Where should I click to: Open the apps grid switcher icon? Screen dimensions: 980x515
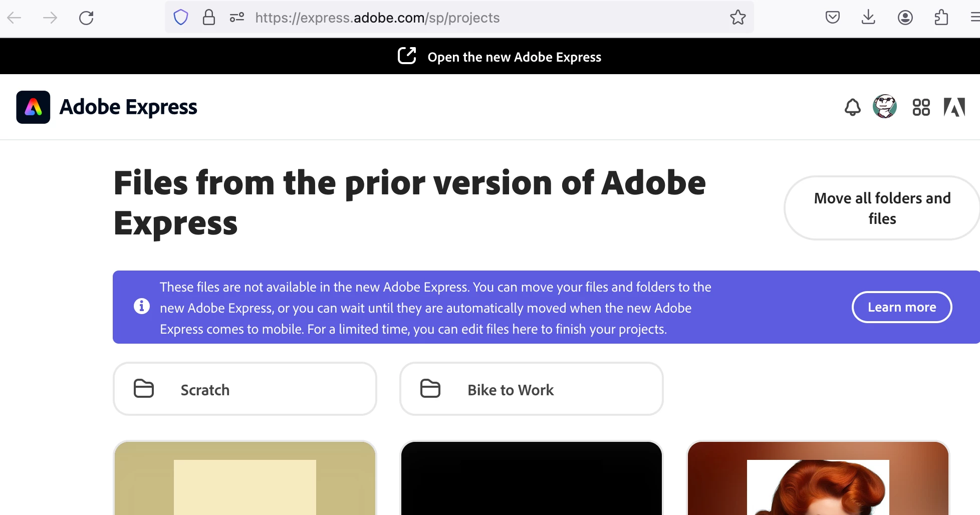click(x=921, y=107)
